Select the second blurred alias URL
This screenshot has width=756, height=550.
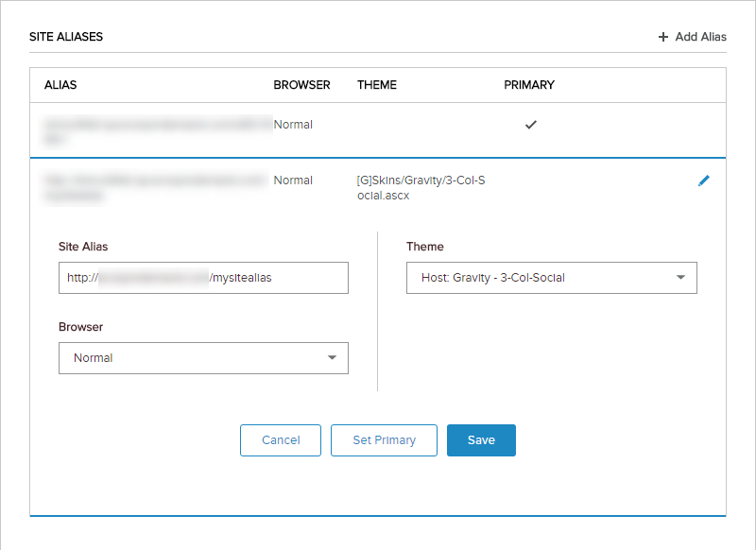point(155,187)
